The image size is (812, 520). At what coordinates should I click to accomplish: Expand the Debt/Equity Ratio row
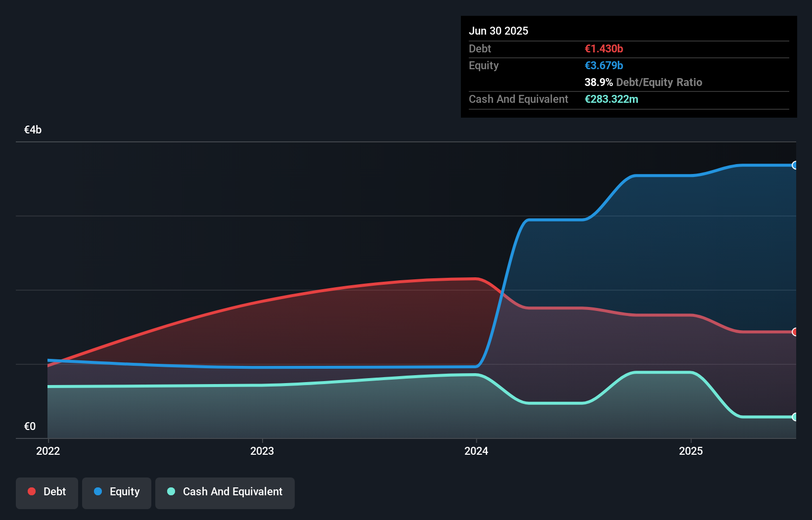(643, 82)
